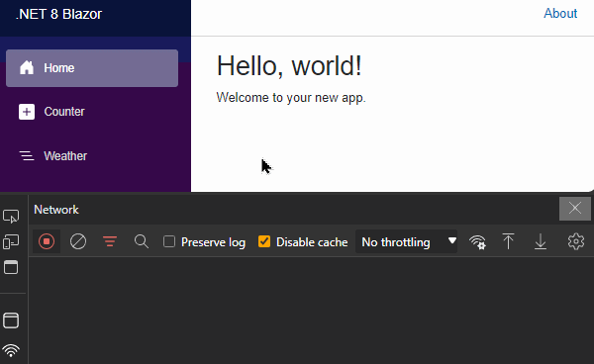Export HAR file with down arrow

[541, 241]
